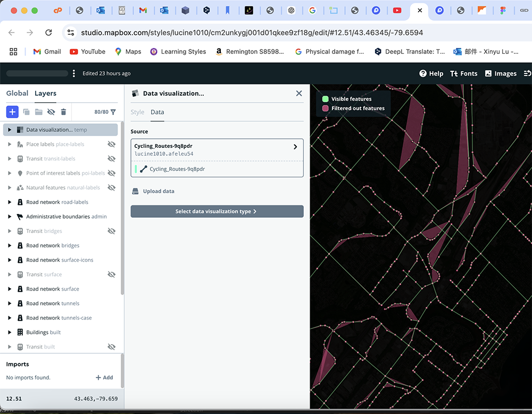The width and height of the screenshot is (532, 414).
Task: Switch to the Global tab
Action: (x=17, y=93)
